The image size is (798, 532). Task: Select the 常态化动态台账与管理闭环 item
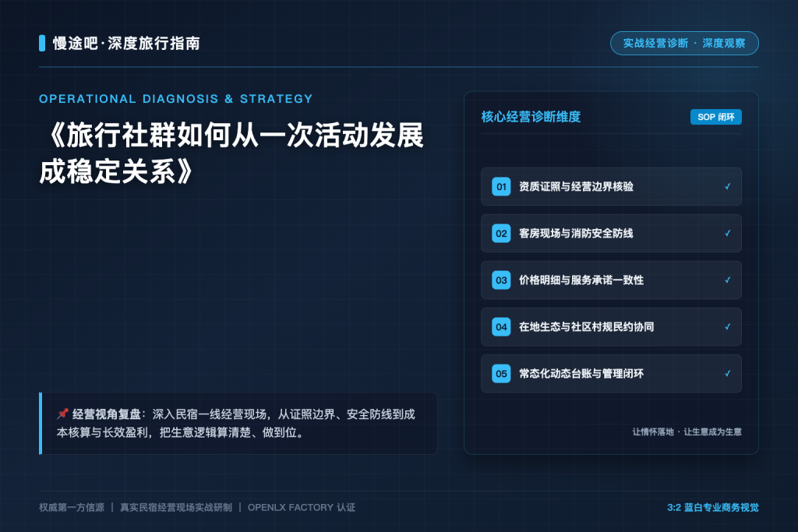[611, 374]
